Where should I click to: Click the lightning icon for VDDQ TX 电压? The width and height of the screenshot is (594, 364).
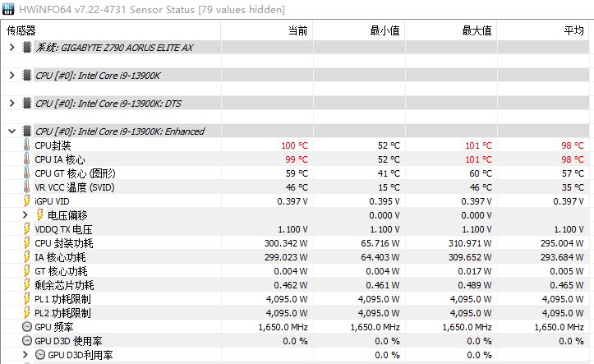pyautogui.click(x=26, y=229)
